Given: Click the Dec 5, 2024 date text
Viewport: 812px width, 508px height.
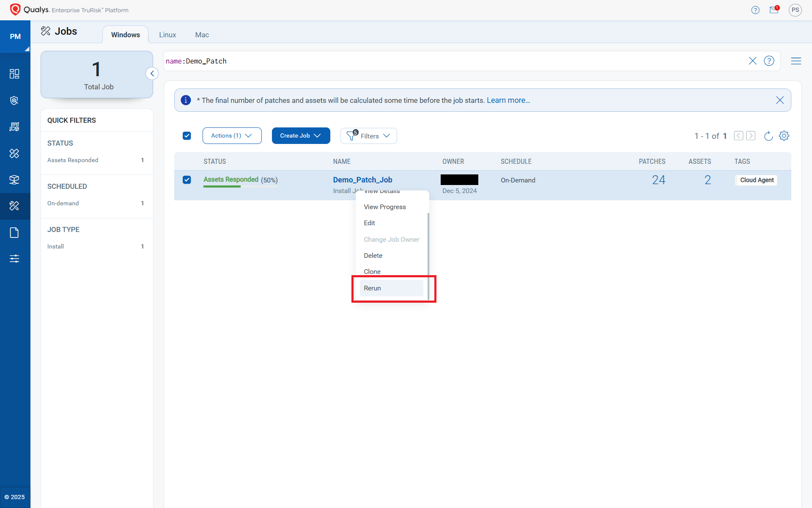Looking at the screenshot, I should click(x=459, y=191).
